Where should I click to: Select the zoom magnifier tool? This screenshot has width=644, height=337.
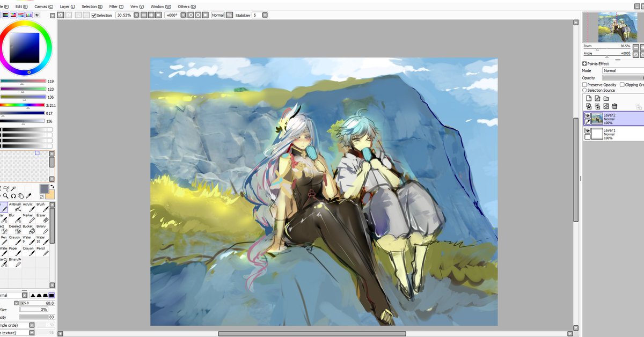tap(5, 196)
